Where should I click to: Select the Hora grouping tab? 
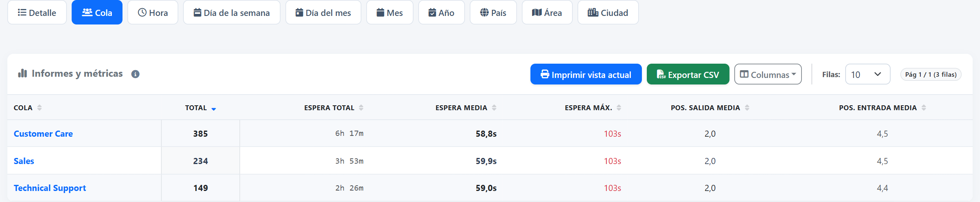pos(153,13)
